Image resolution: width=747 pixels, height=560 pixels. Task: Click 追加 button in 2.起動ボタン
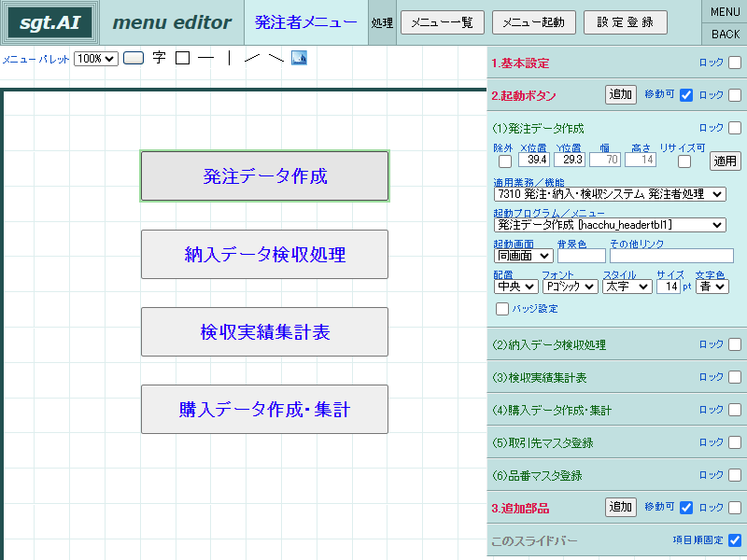pyautogui.click(x=620, y=94)
